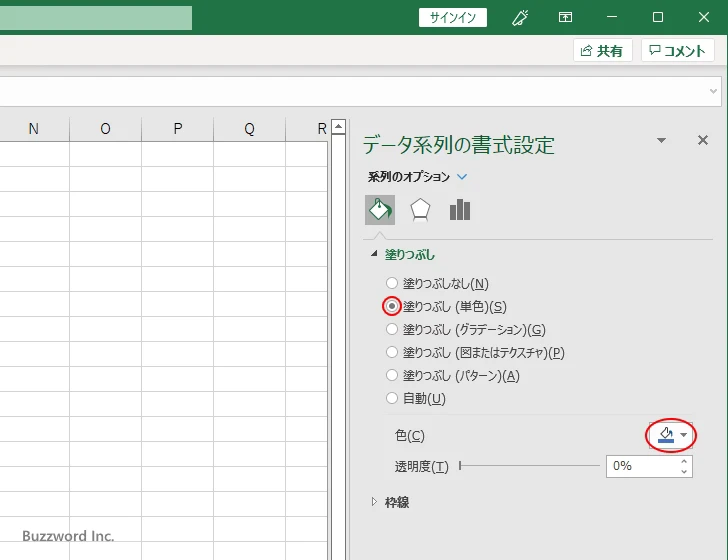This screenshot has height=560, width=728.
Task: Close the データ系列の書式設定 pane
Action: click(703, 140)
